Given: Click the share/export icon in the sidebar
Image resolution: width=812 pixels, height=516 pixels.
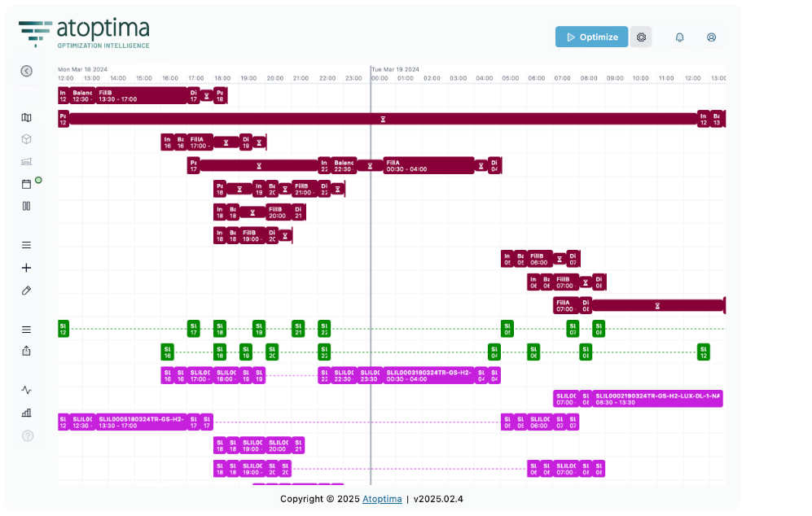Looking at the screenshot, I should pos(27,351).
